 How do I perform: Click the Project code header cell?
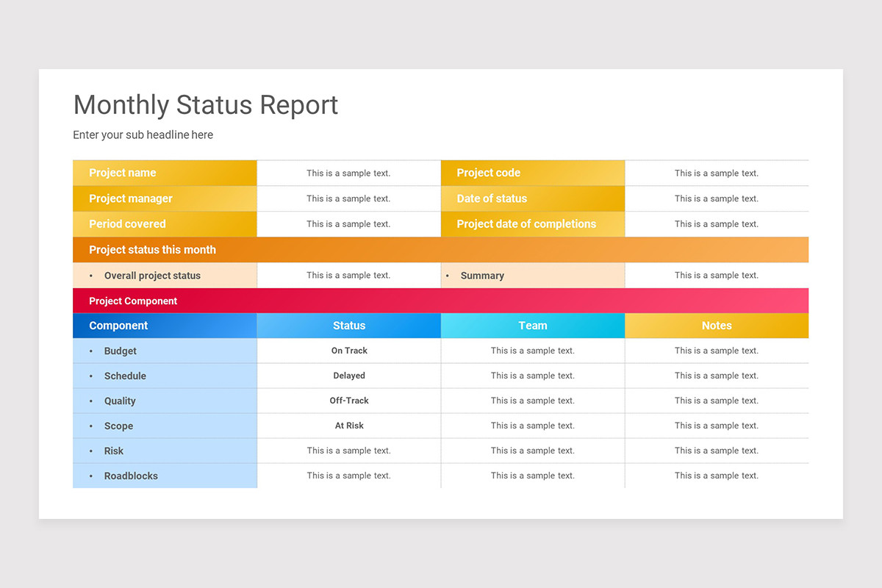coord(488,173)
